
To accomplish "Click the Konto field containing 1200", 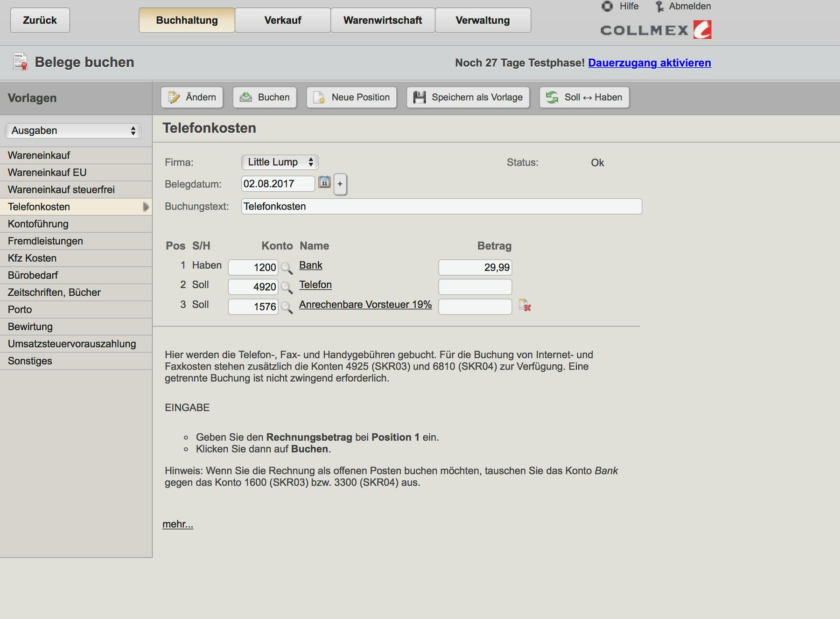I will [253, 267].
